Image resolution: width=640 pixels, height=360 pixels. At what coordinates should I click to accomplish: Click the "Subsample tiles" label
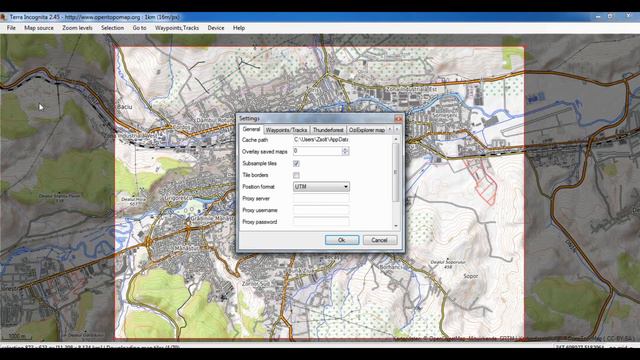point(260,163)
